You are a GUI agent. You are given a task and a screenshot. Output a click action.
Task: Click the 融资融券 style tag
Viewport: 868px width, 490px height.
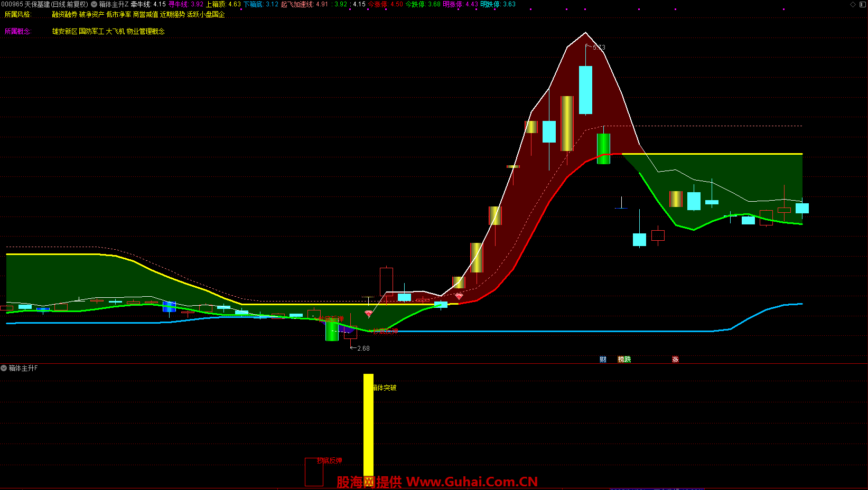(x=64, y=15)
